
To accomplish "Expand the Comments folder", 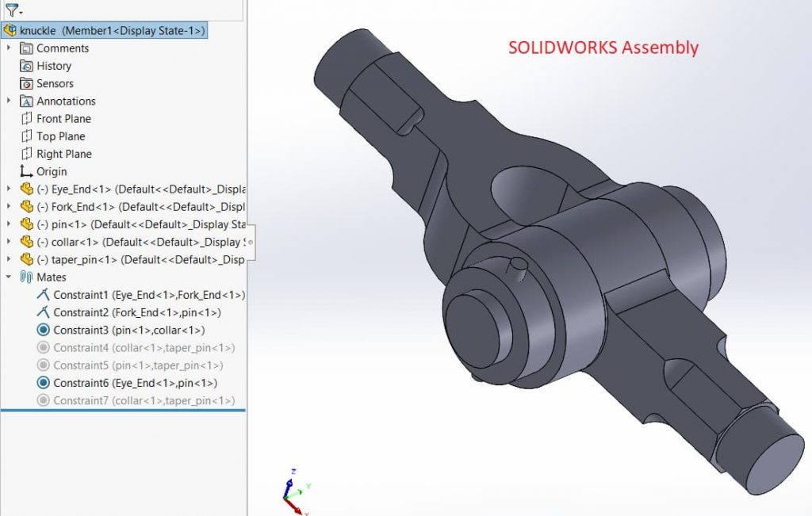I will (9, 48).
